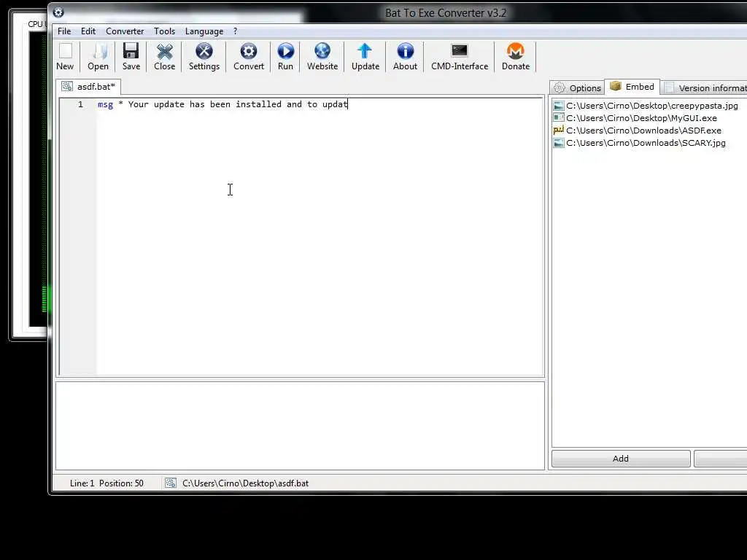This screenshot has width=747, height=560.
Task: Click 'Line: 1 Position: 50' status text
Action: coord(107,483)
